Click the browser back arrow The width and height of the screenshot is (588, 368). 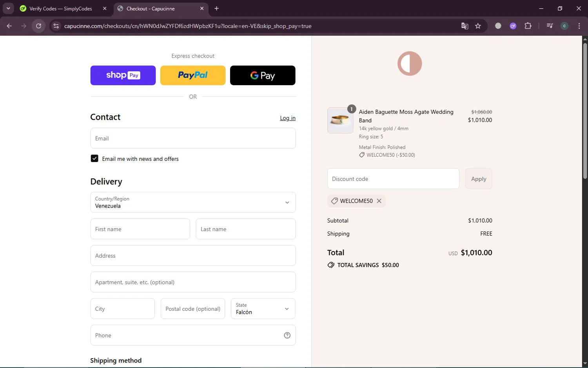pyautogui.click(x=9, y=26)
